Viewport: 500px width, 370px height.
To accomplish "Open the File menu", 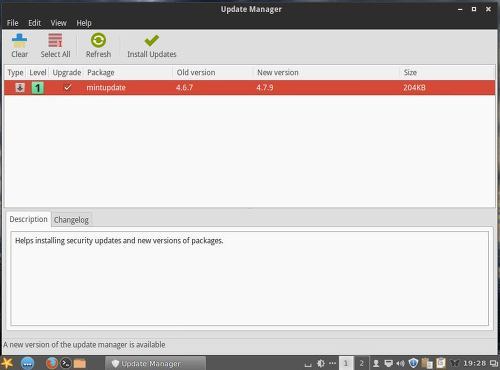I will click(x=13, y=23).
